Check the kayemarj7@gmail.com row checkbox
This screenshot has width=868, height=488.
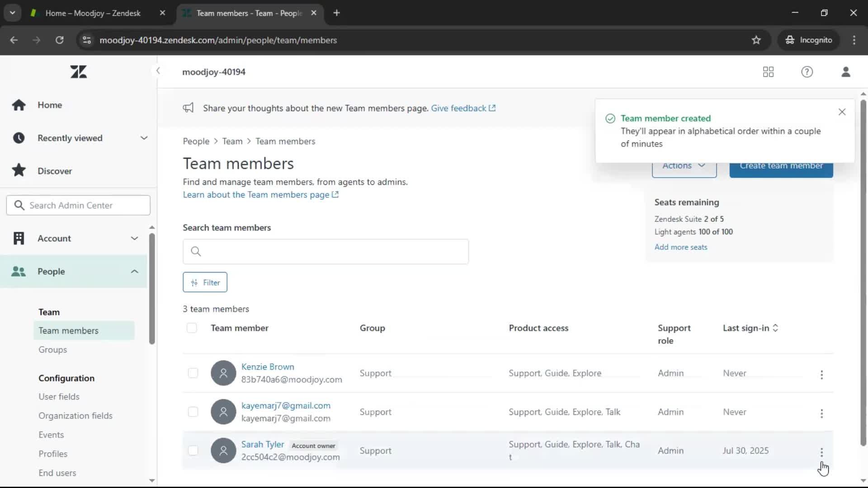193,412
